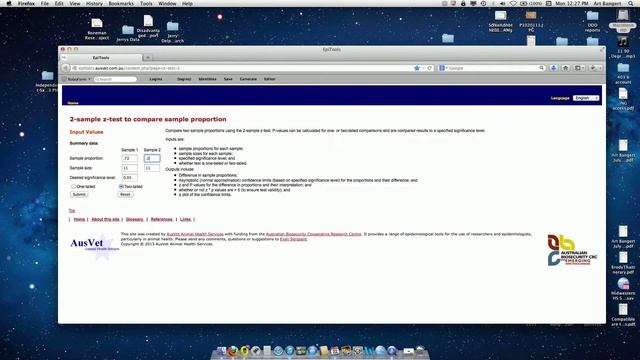Open the Midwestern HS sav desktop file

tap(623, 289)
